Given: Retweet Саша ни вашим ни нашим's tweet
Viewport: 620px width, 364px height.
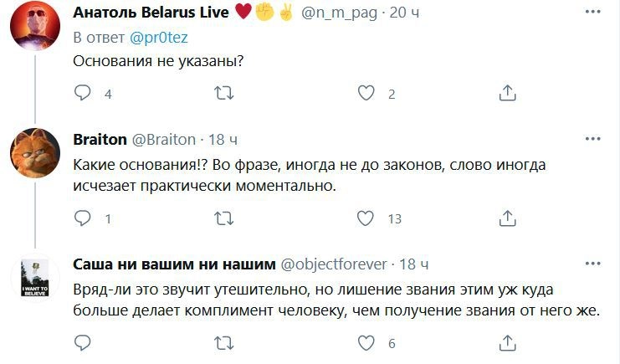Looking at the screenshot, I should (x=224, y=342).
